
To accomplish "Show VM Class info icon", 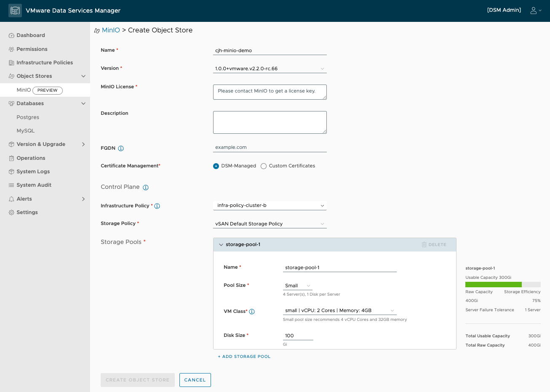I will (x=252, y=312).
